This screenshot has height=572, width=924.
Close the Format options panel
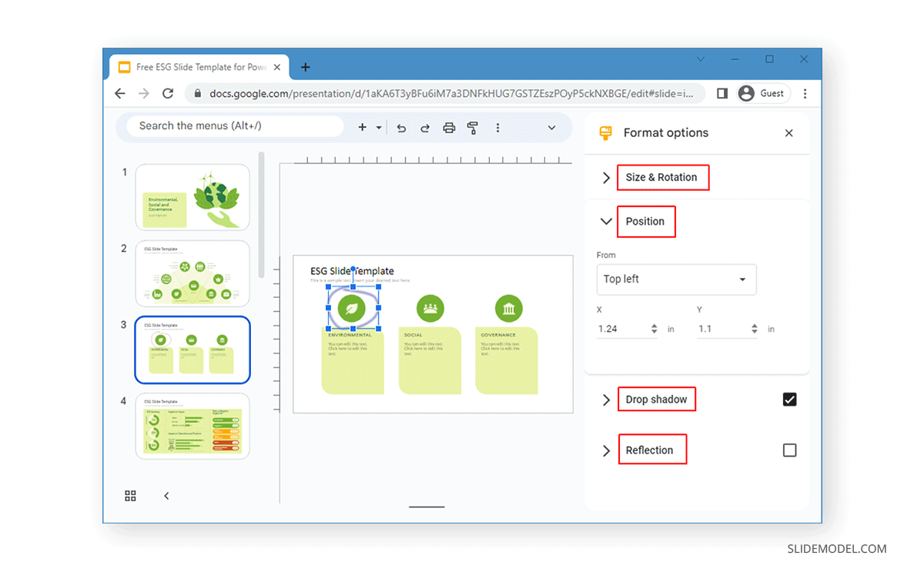788,132
